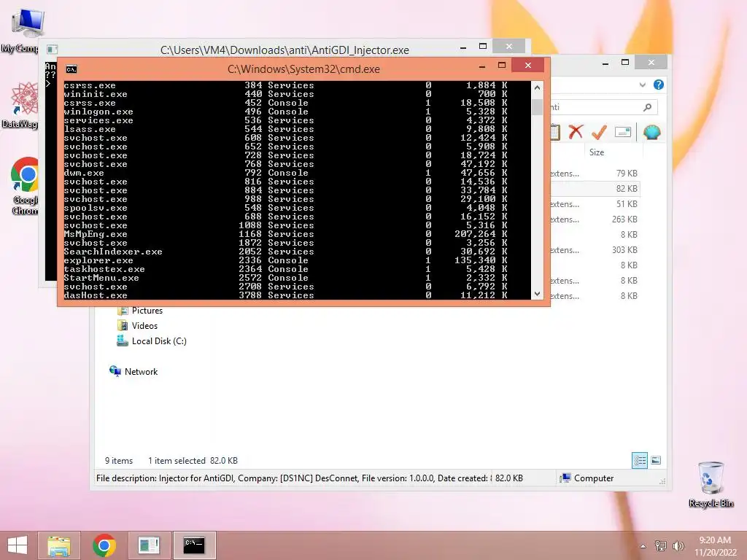Click the taskbar clock showing 9:20 AM
Image resolution: width=747 pixels, height=560 pixels.
coord(715,546)
